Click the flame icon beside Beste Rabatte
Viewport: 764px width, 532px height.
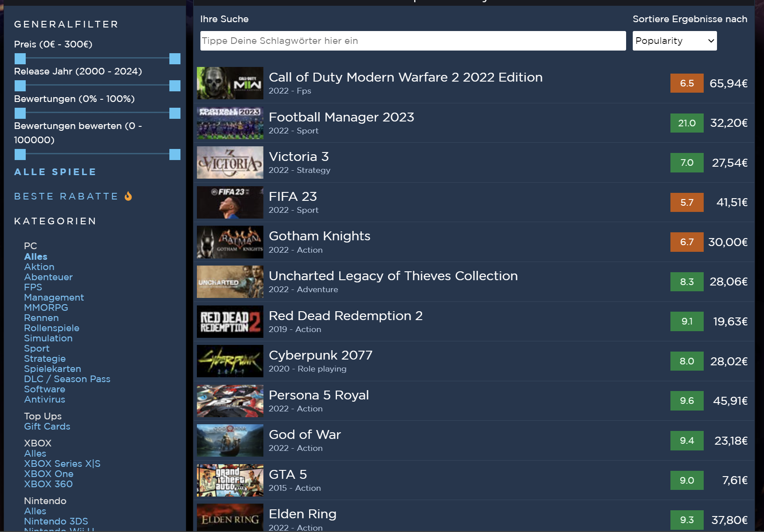pyautogui.click(x=128, y=196)
